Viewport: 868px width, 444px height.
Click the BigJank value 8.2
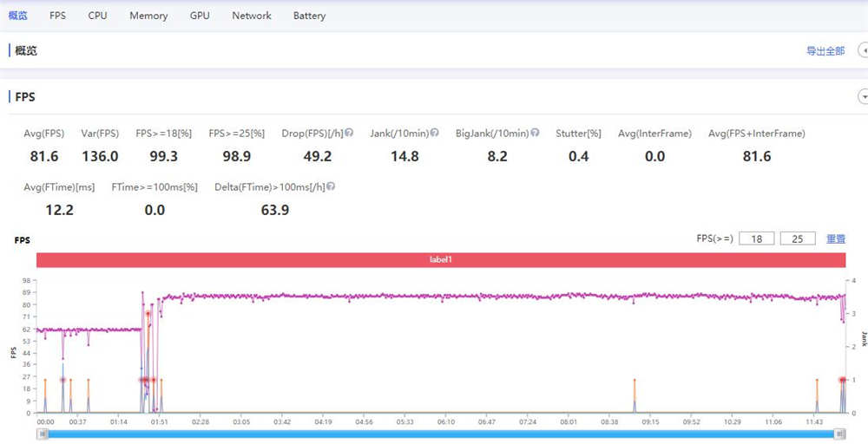coord(497,156)
